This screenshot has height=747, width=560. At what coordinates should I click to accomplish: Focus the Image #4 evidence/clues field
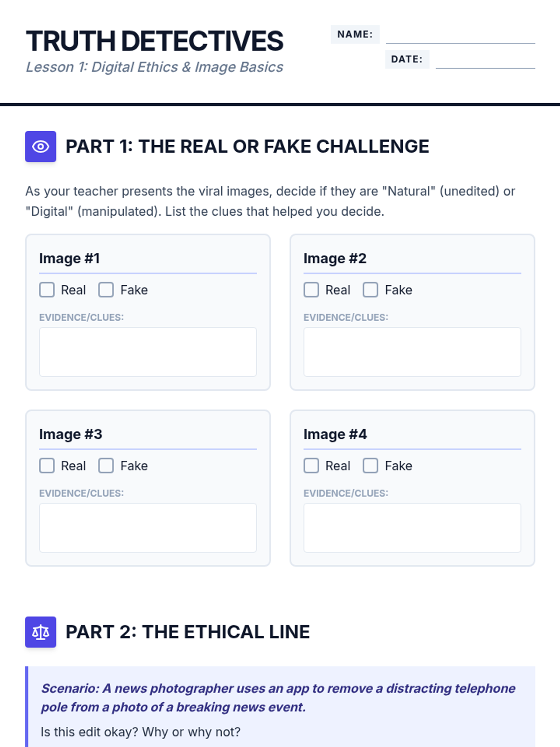(x=412, y=528)
